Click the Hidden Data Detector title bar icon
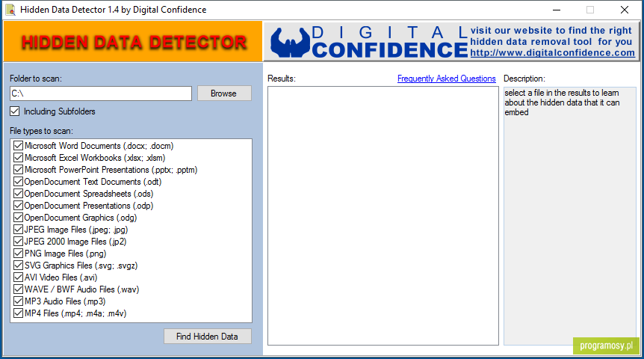This screenshot has width=644, height=359. [10, 10]
